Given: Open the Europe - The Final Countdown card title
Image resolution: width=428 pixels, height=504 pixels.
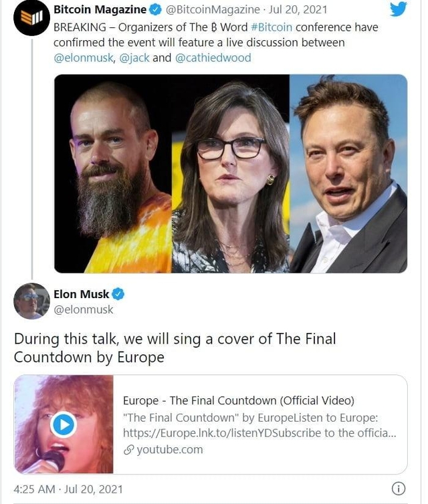Looking at the screenshot, I should click(x=238, y=401).
